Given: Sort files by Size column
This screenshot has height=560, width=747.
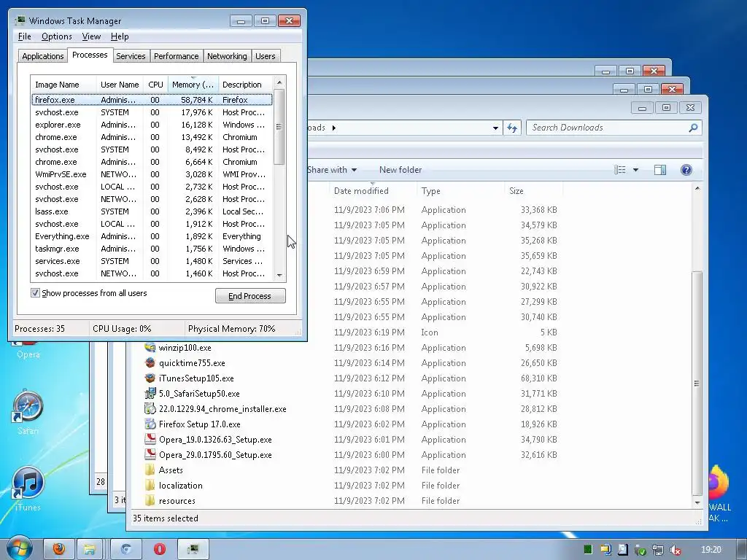Looking at the screenshot, I should point(533,191).
